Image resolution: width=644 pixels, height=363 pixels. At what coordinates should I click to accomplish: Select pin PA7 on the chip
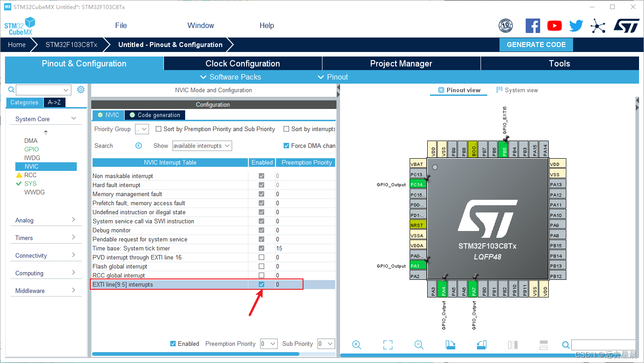click(x=473, y=289)
